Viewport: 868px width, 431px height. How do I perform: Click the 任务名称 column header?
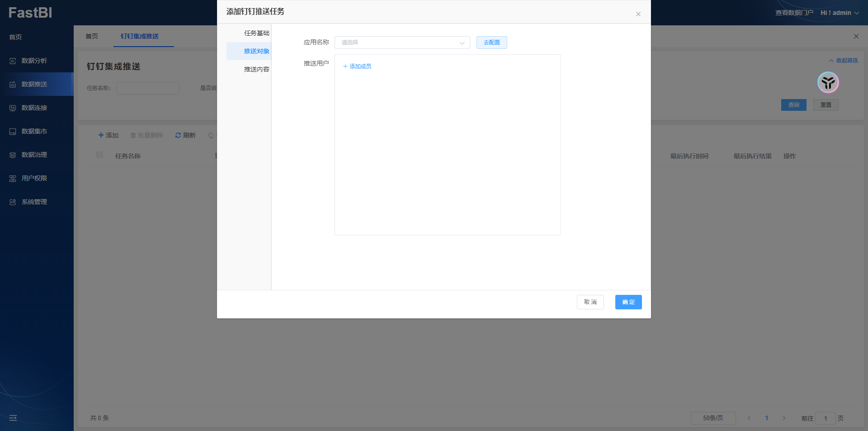click(128, 156)
